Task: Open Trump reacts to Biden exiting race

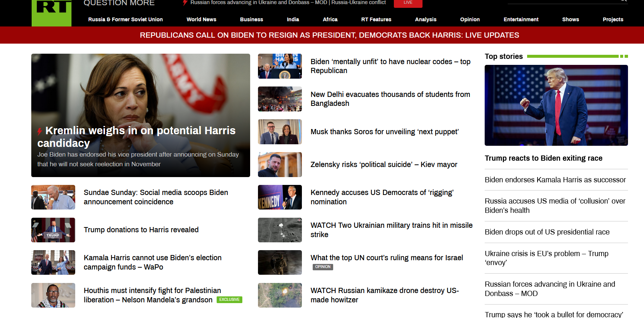Action: [x=543, y=158]
